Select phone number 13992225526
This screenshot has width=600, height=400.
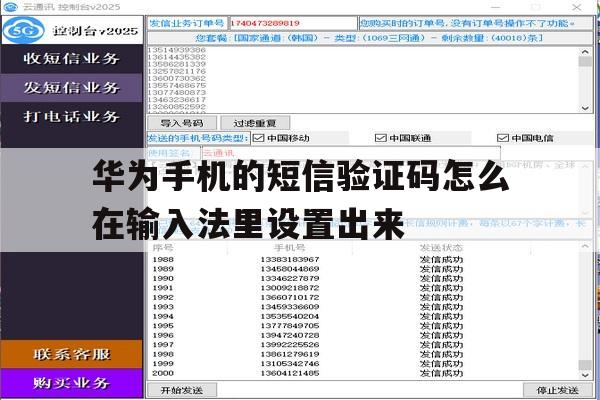290,345
